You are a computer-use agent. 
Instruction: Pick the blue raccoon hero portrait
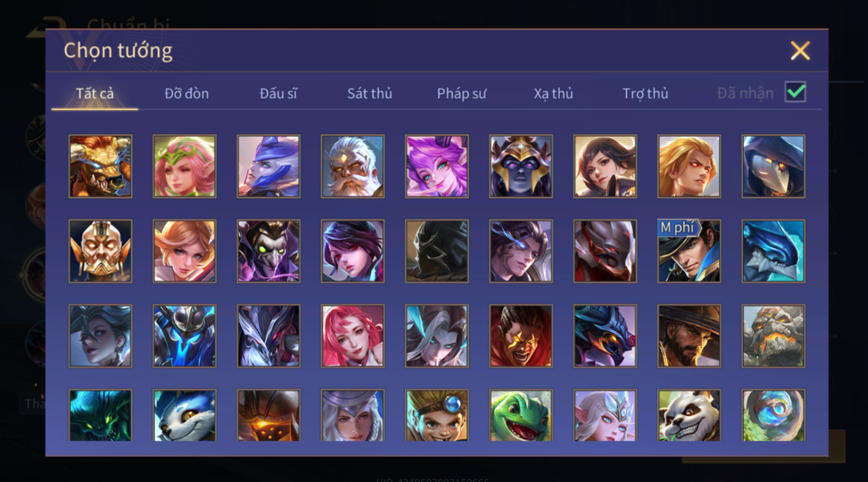click(x=184, y=415)
